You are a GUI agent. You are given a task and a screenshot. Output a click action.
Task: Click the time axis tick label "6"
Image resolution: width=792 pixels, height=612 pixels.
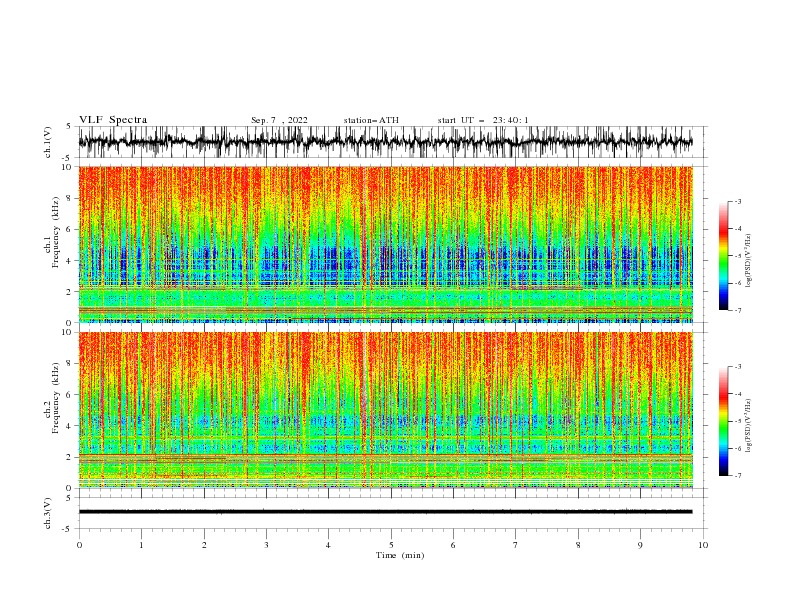click(x=453, y=545)
